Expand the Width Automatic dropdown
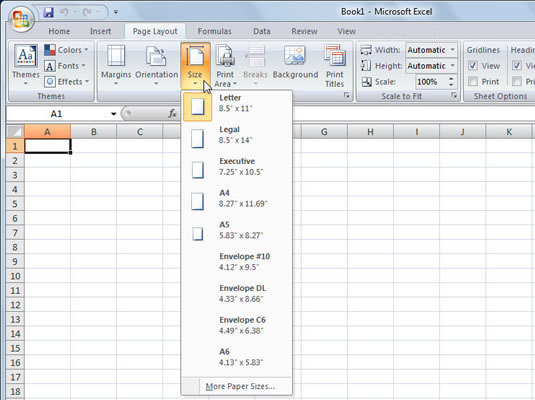535x400 pixels. coord(452,50)
